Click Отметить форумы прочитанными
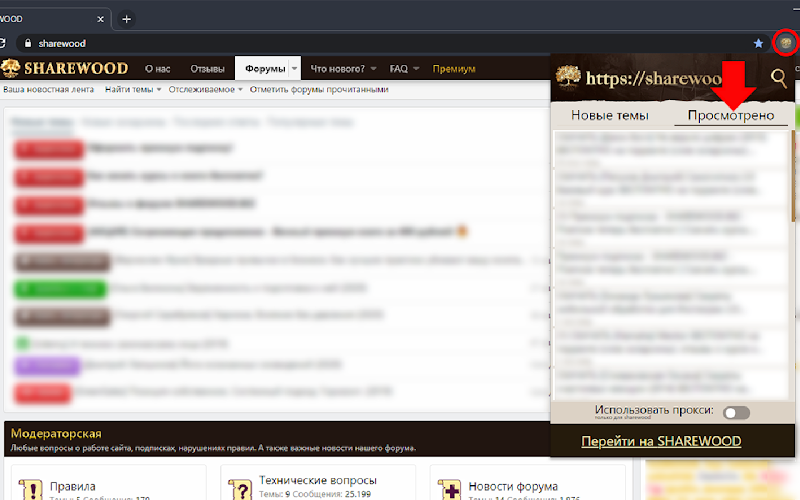Image resolution: width=800 pixels, height=500 pixels. click(319, 89)
